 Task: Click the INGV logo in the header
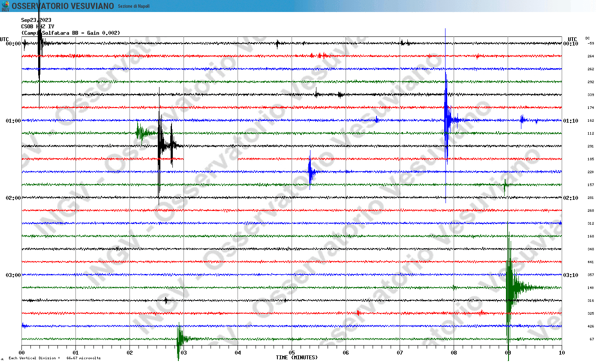(x=5, y=6)
